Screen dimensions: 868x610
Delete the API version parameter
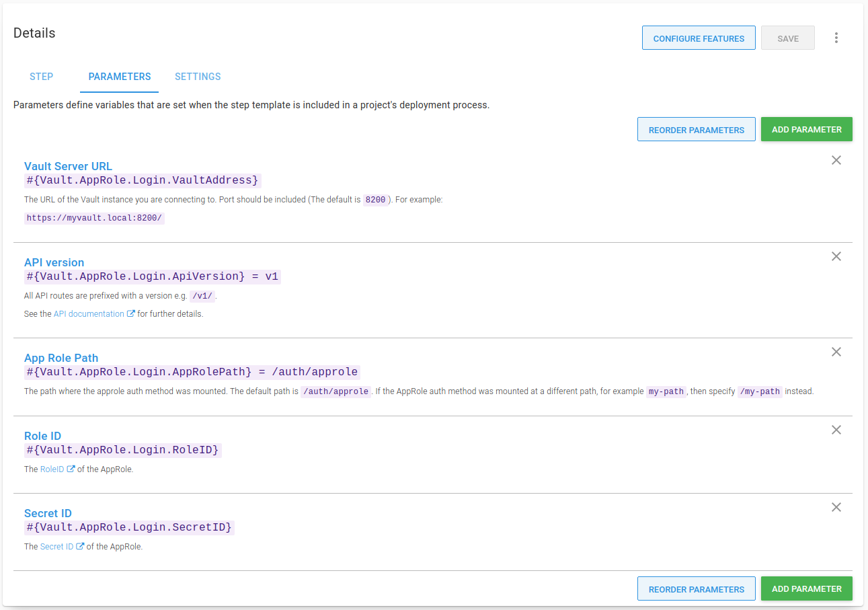click(x=836, y=256)
